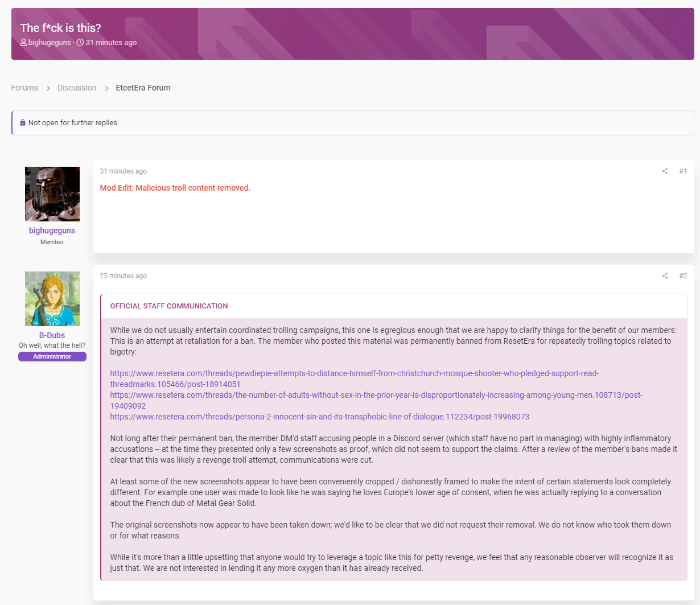Click '31 minutes ago' timestamp on post #1

[x=123, y=171]
